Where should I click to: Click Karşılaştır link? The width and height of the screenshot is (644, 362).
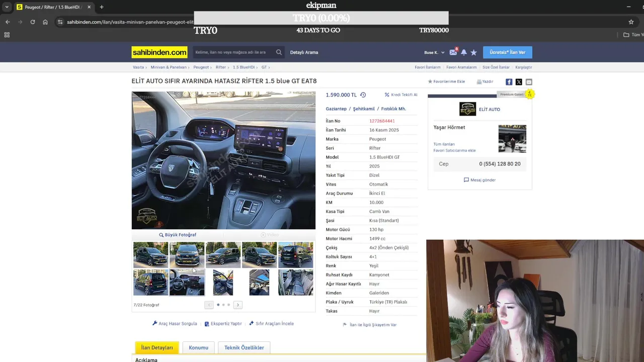[x=524, y=67]
